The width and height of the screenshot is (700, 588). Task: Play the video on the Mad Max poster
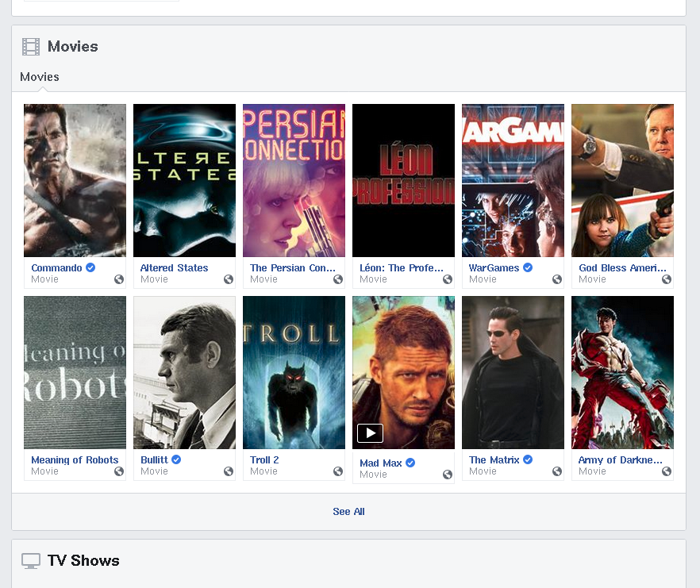[x=370, y=432]
